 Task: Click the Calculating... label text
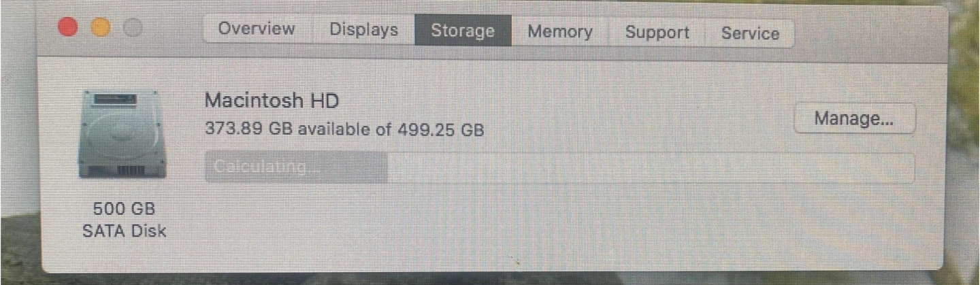[265, 167]
